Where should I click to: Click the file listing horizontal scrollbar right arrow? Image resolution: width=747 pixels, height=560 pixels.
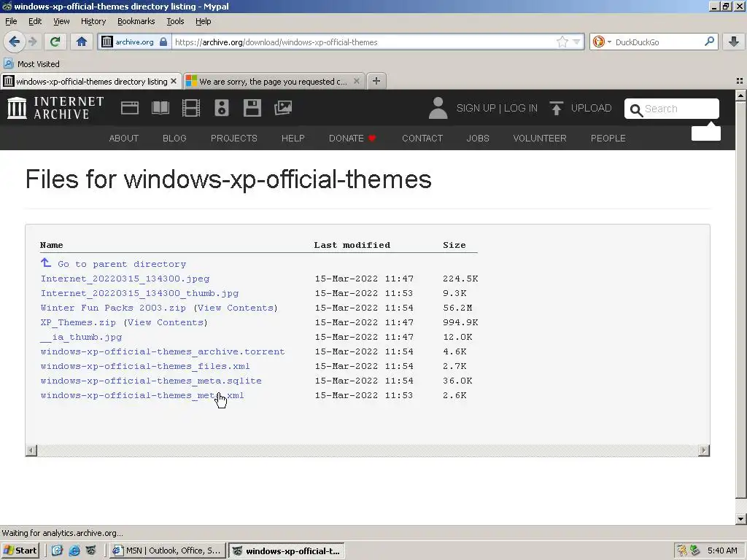[704, 451]
